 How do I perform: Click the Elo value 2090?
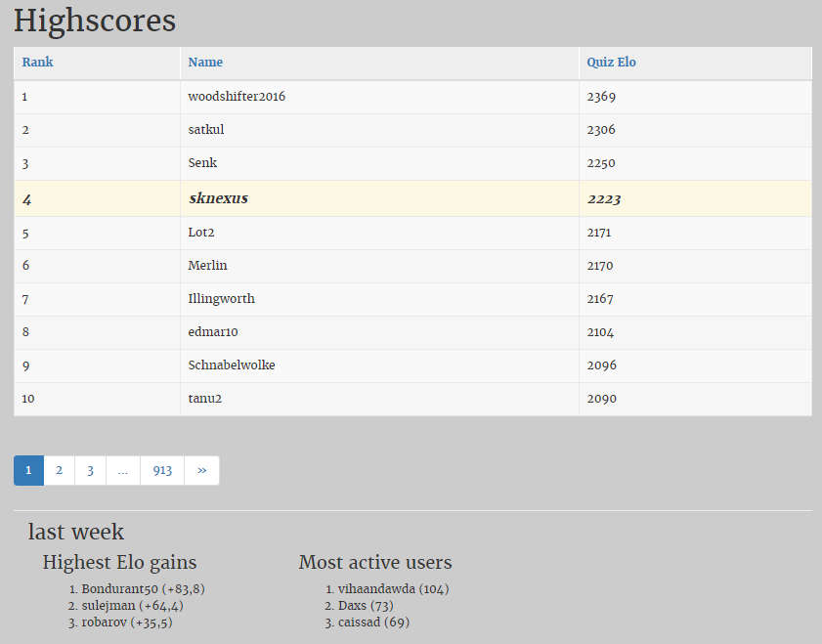click(x=602, y=399)
